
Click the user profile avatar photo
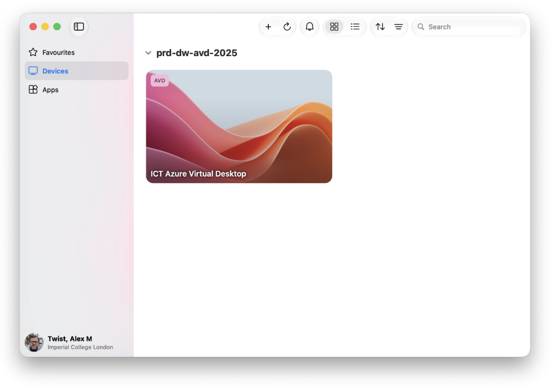click(x=34, y=342)
